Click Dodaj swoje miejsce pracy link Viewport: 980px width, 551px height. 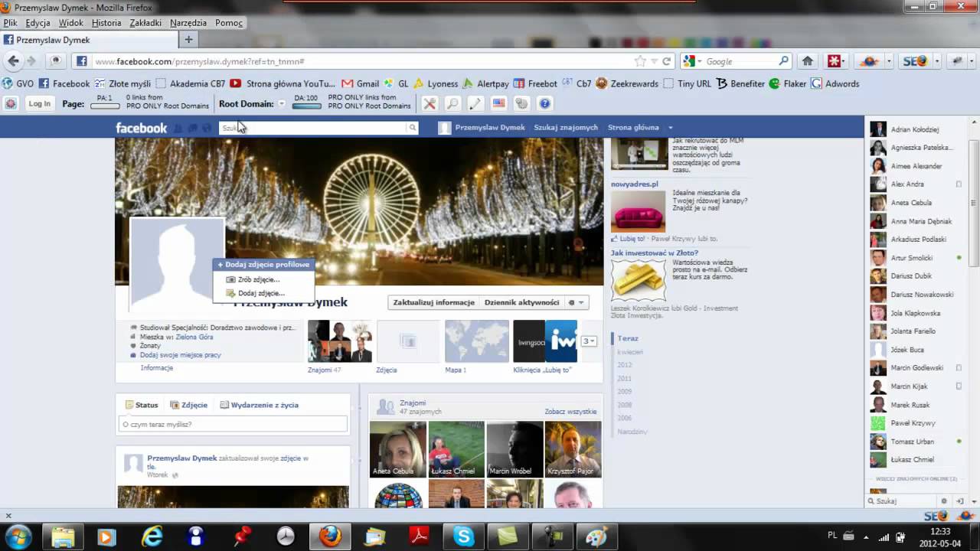click(180, 355)
